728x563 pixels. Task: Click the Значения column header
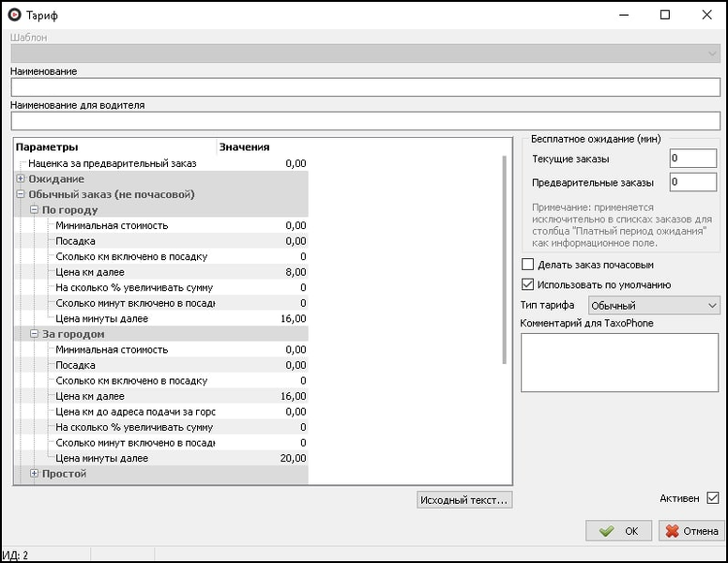263,146
